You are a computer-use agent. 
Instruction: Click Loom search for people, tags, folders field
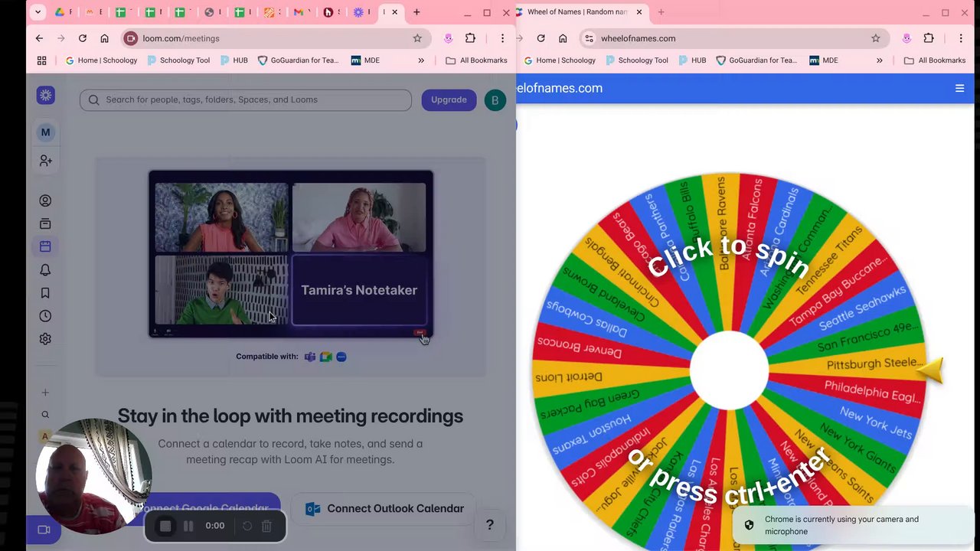coord(246,99)
